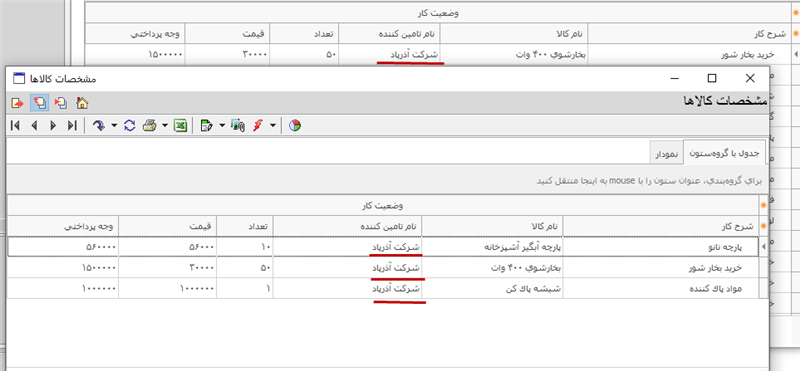Switch to the نمودار tab

[x=666, y=154]
